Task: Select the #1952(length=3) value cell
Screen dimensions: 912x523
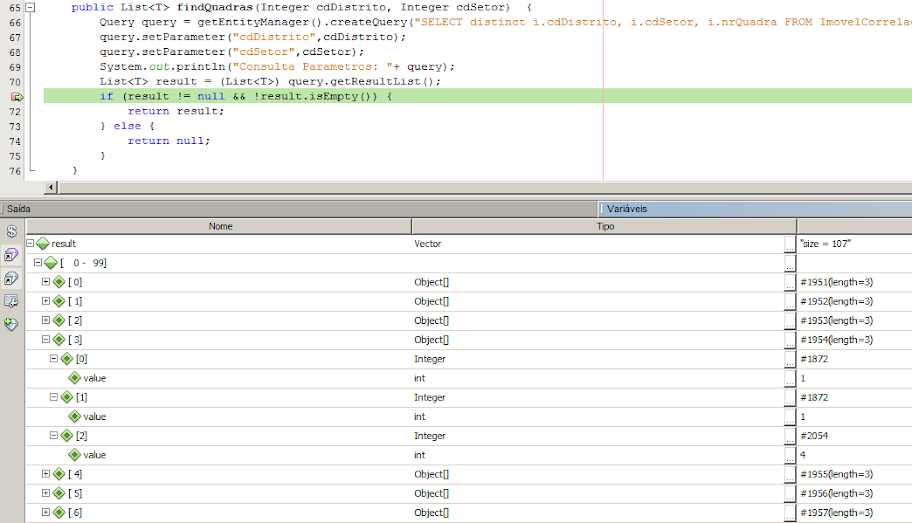Action: [x=854, y=301]
